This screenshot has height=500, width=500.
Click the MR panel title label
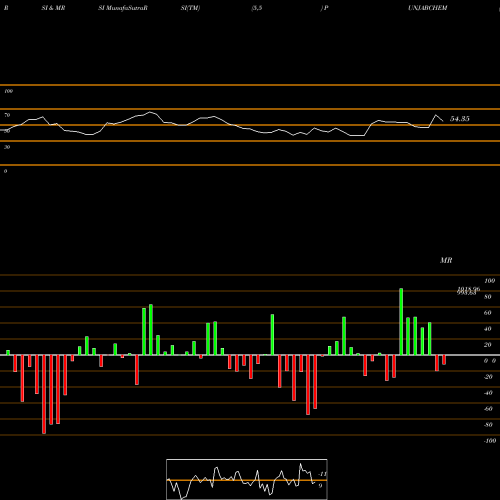[446, 260]
